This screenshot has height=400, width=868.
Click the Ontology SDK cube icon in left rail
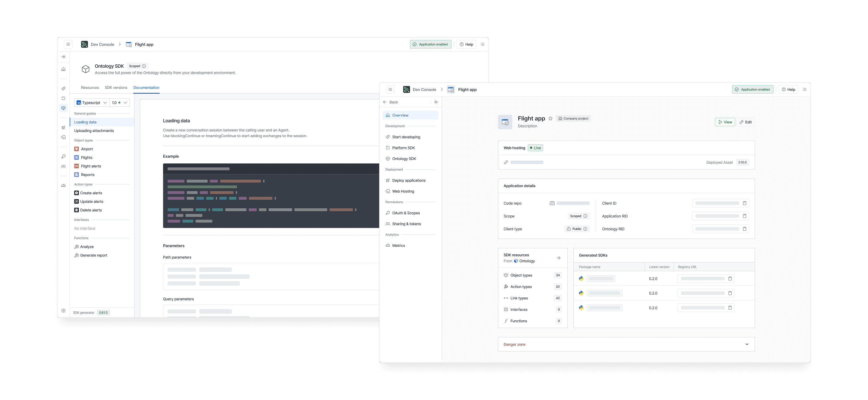pyautogui.click(x=63, y=108)
